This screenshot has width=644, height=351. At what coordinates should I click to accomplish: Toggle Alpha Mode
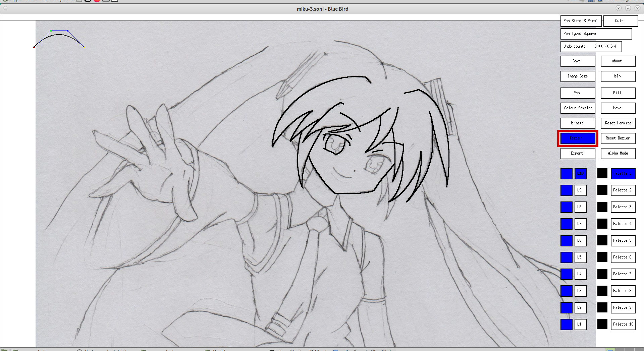[618, 154]
